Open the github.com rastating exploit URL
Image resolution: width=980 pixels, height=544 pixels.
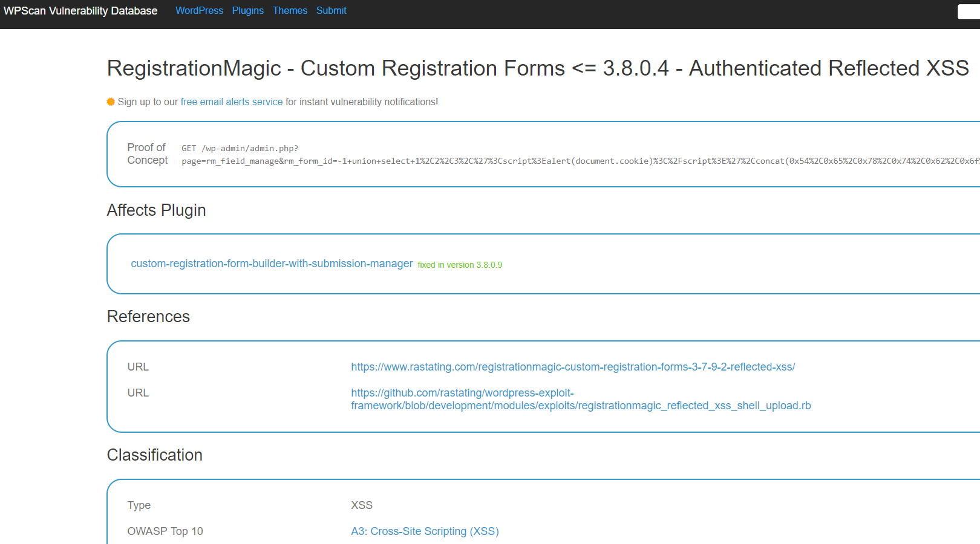coord(581,399)
